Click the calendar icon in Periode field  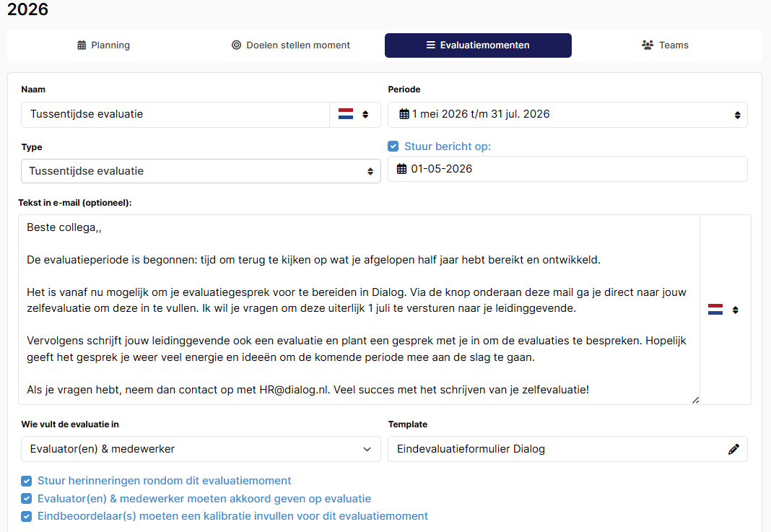[404, 114]
